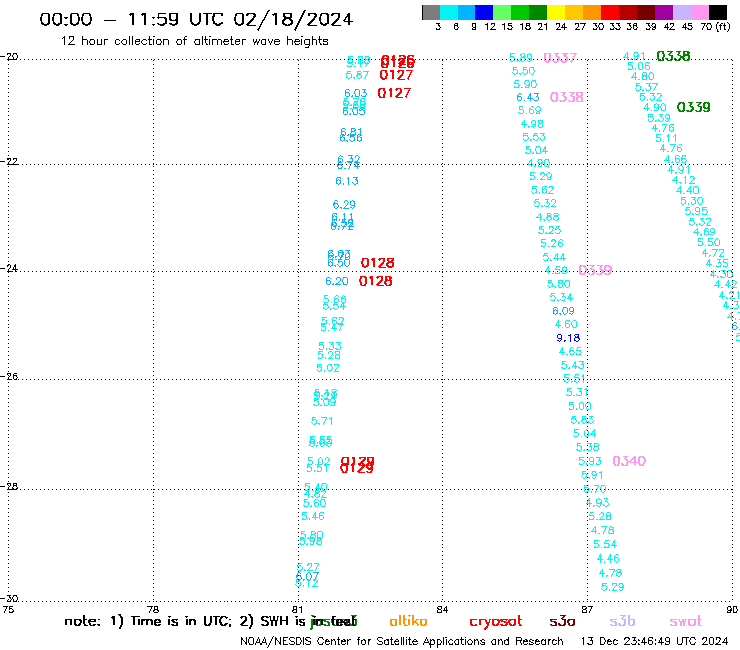The width and height of the screenshot is (740, 650).
Task: Click the latitude axis label -22
Action: [9, 161]
